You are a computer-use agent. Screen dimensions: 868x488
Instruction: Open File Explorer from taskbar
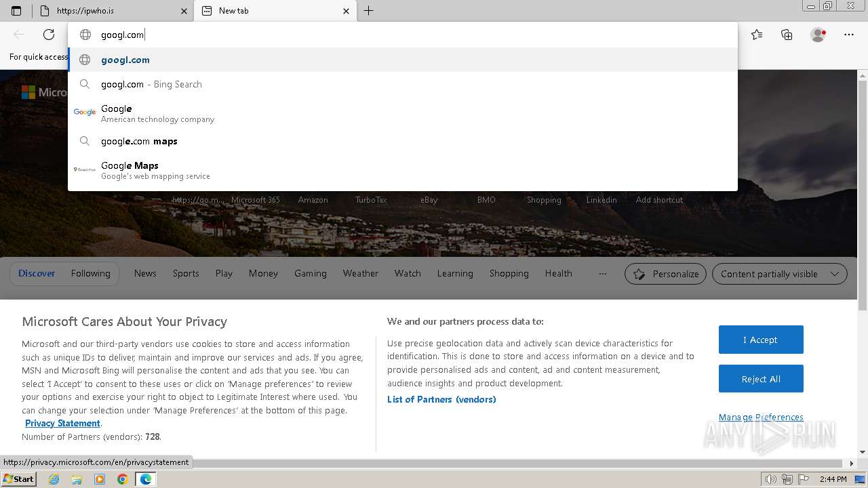pos(77,479)
